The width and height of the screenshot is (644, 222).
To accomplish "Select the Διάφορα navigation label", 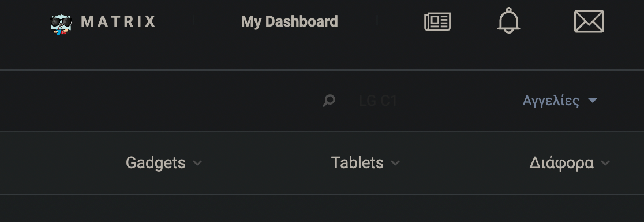I will click(561, 163).
